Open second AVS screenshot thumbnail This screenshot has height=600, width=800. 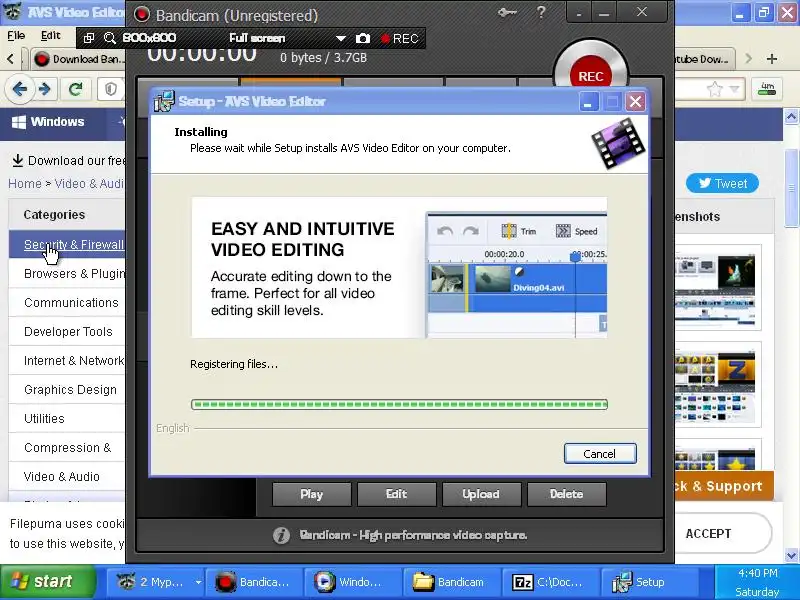[716, 385]
